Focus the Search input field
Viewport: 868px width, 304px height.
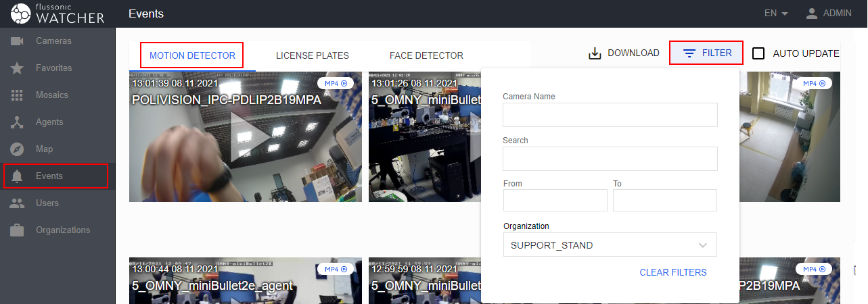click(x=610, y=159)
